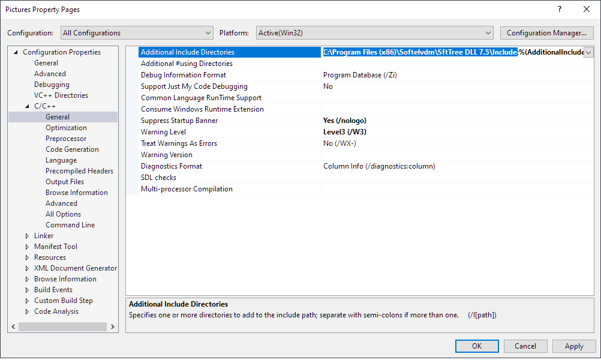Select the Code Generation page
This screenshot has width=601, height=360.
coord(72,149)
